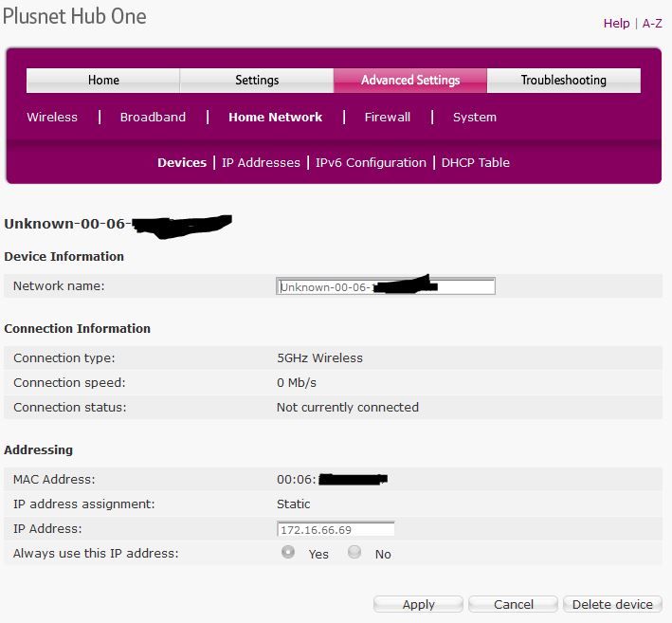Cancel the device changes

(514, 604)
